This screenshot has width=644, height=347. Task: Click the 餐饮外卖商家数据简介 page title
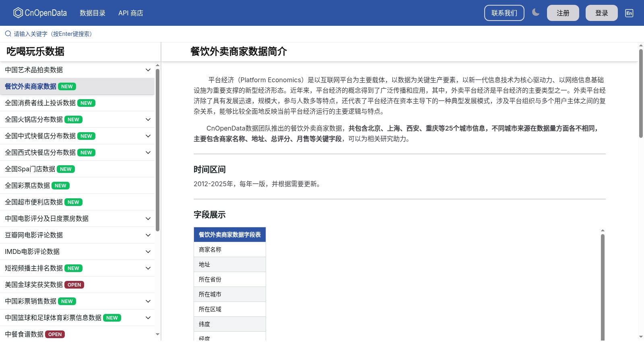click(x=239, y=51)
